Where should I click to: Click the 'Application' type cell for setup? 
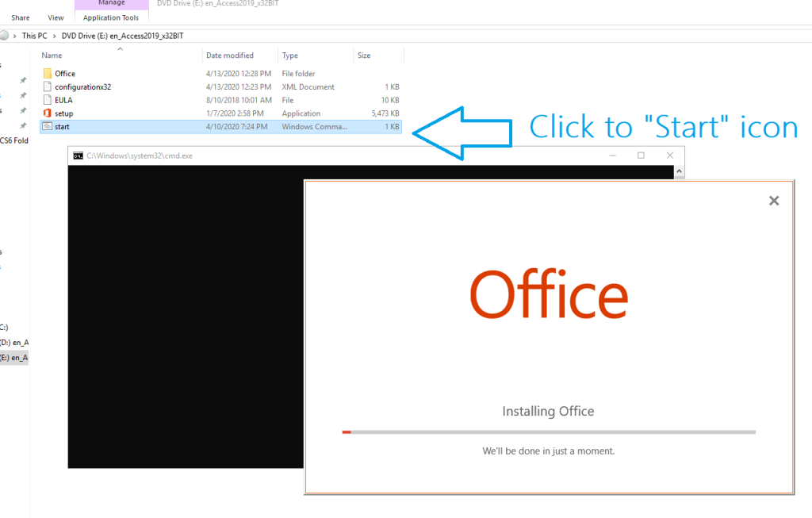pyautogui.click(x=301, y=113)
